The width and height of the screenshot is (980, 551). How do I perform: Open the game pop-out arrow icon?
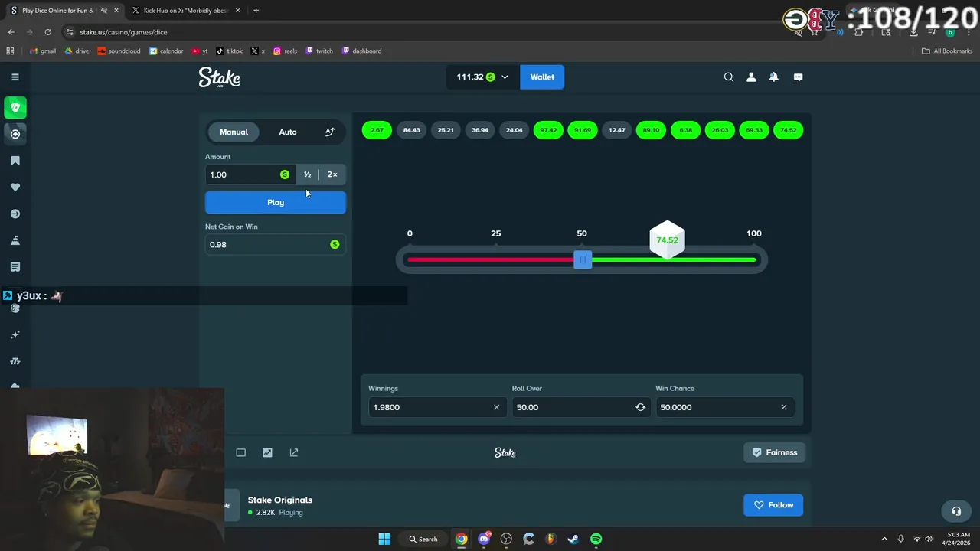[294, 452]
